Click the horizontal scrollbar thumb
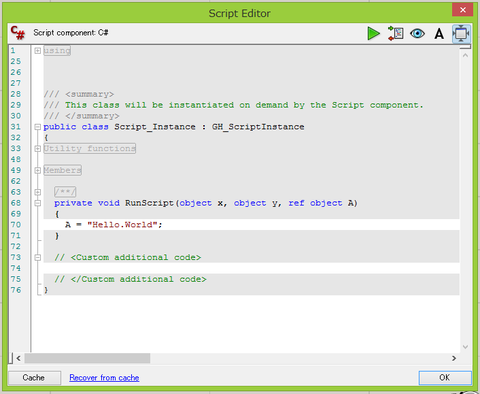Viewport: 480px width, 394px height. click(87, 358)
